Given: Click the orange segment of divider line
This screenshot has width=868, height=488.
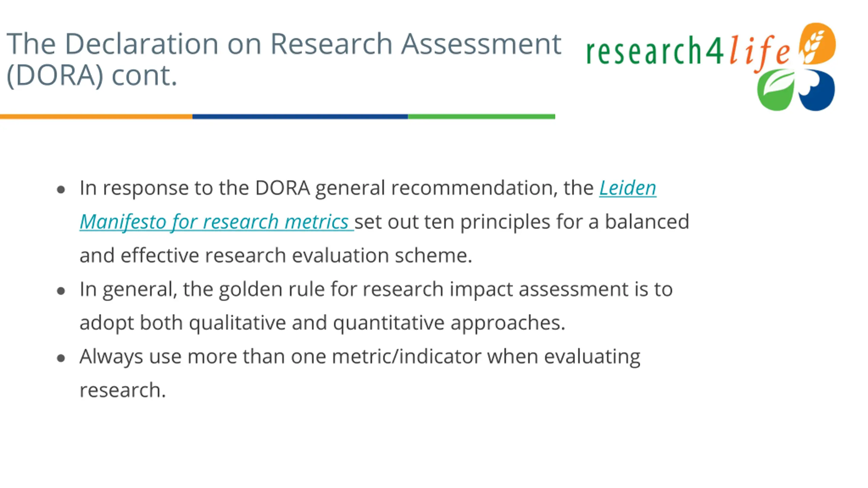Looking at the screenshot, I should (x=96, y=117).
